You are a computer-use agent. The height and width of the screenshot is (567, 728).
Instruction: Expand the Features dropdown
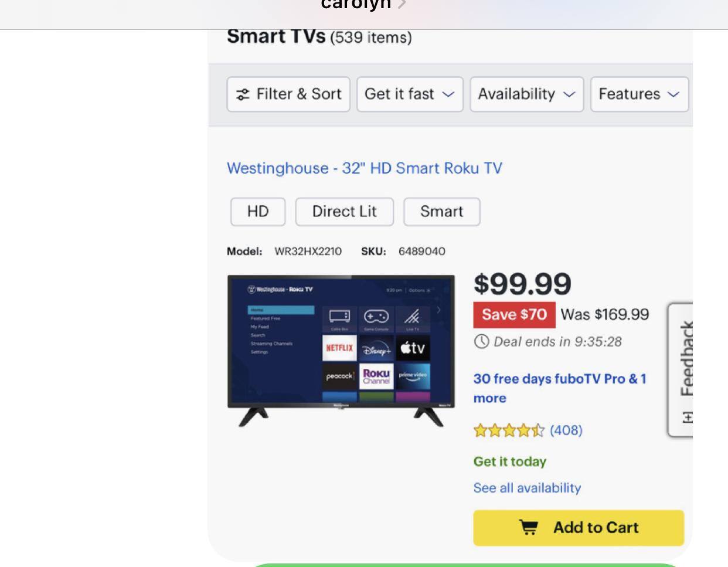coord(639,94)
